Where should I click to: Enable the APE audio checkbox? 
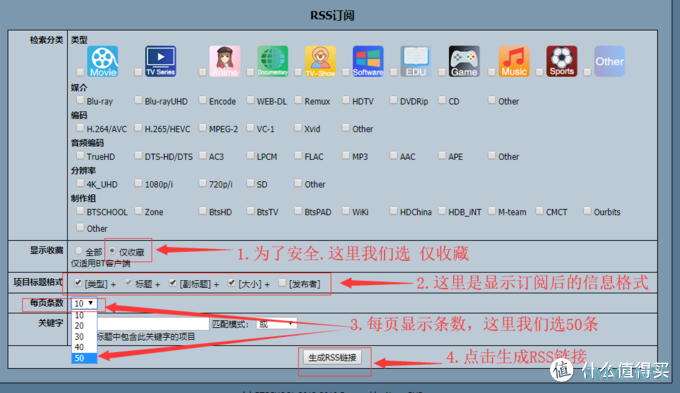(442, 156)
